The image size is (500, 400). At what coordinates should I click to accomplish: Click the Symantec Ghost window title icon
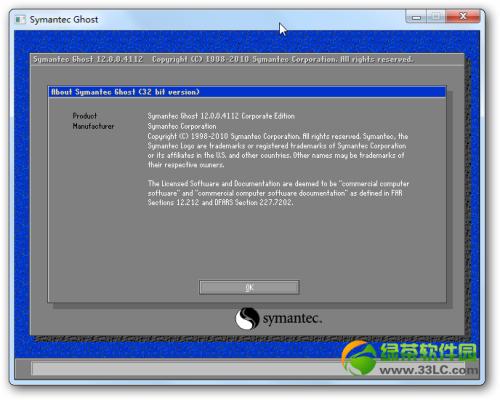20,20
